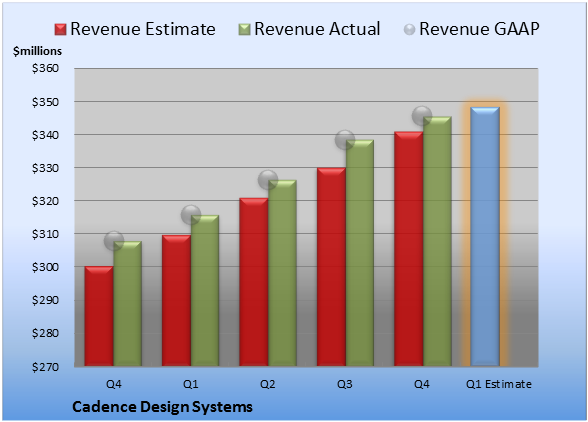This screenshot has width=588, height=422.
Task: Click the 'Q1' x-axis label under red/green bars
Action: tap(190, 384)
